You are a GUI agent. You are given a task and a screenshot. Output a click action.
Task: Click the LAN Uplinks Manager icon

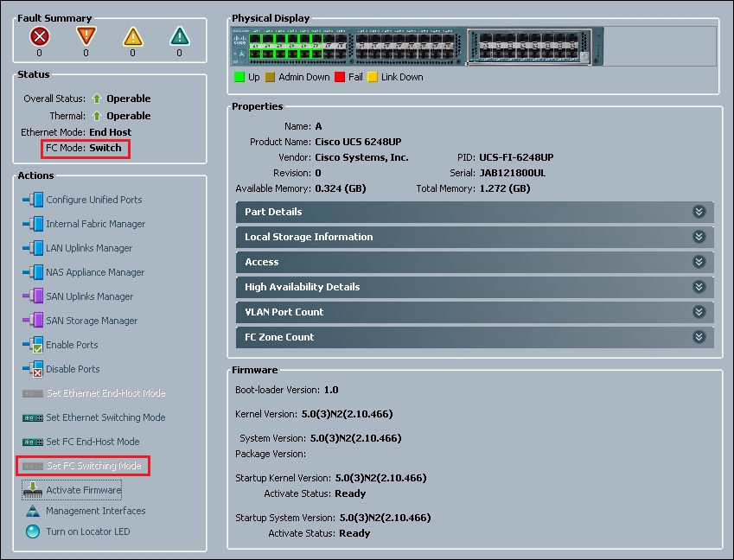coord(33,248)
